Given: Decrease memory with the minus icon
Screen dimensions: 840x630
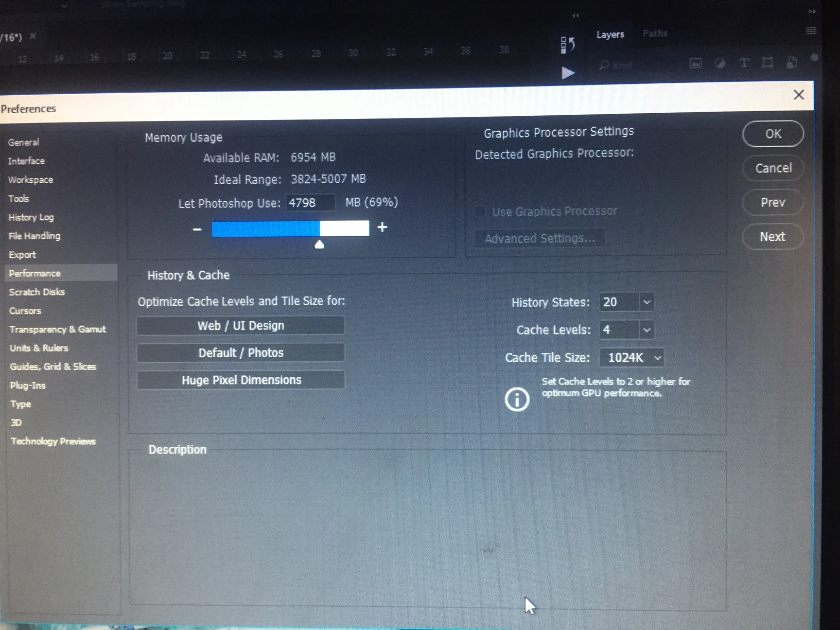Looking at the screenshot, I should (197, 229).
